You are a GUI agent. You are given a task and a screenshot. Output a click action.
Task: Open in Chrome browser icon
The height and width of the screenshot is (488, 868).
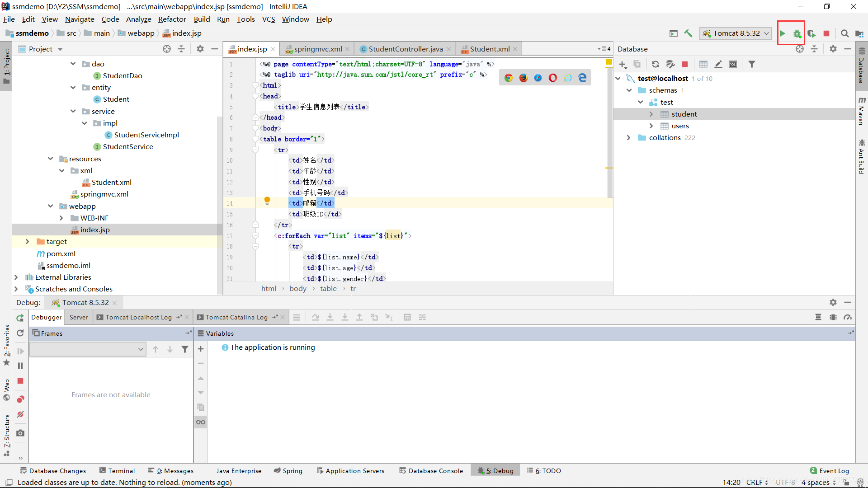[509, 78]
